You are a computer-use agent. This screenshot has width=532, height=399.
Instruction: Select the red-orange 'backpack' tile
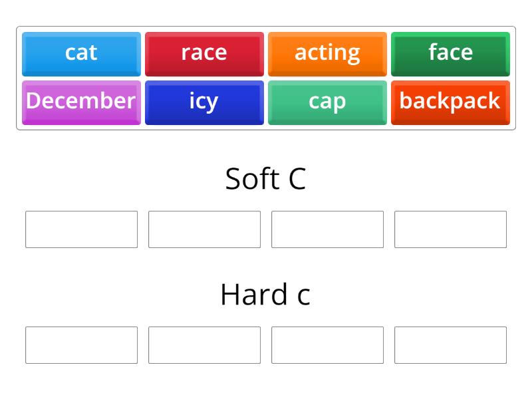450,102
